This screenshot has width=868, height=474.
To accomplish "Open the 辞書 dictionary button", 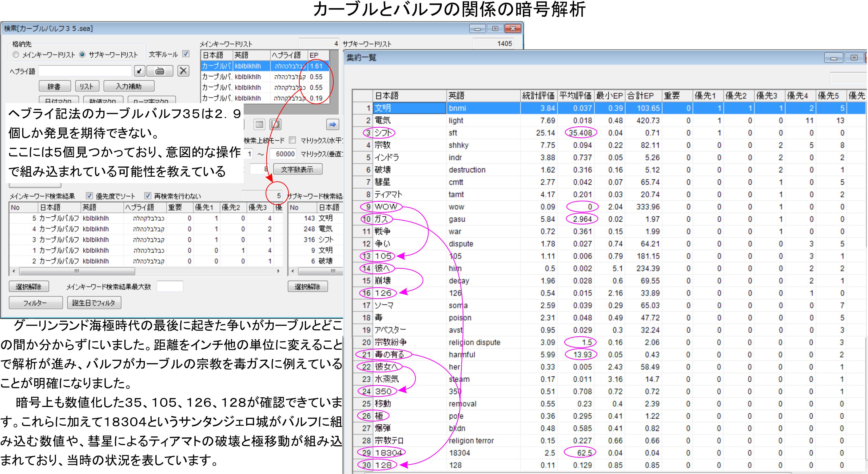I will (54, 86).
